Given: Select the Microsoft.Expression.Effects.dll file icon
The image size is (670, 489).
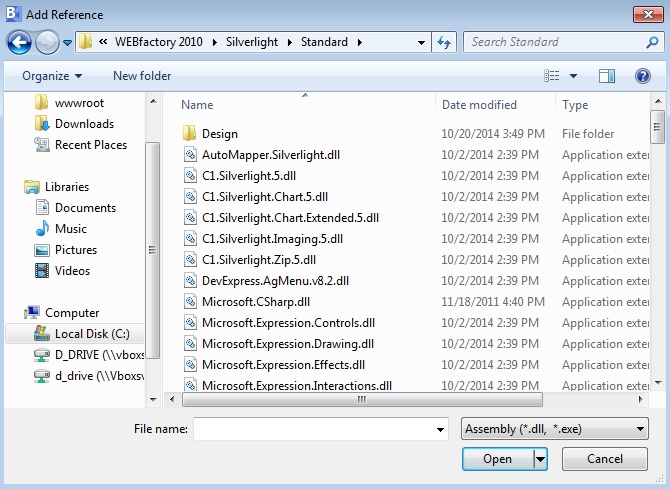Looking at the screenshot, I should point(190,364).
